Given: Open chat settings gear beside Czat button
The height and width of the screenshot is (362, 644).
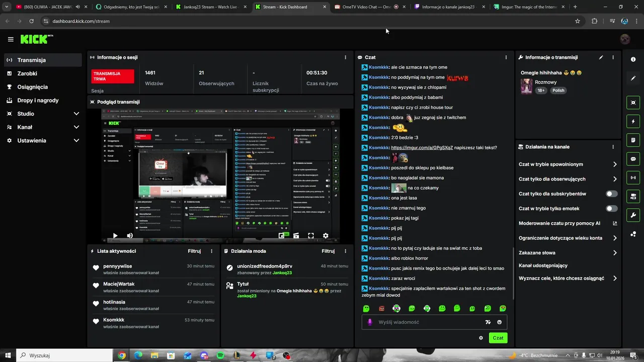Looking at the screenshot, I should pos(481,338).
